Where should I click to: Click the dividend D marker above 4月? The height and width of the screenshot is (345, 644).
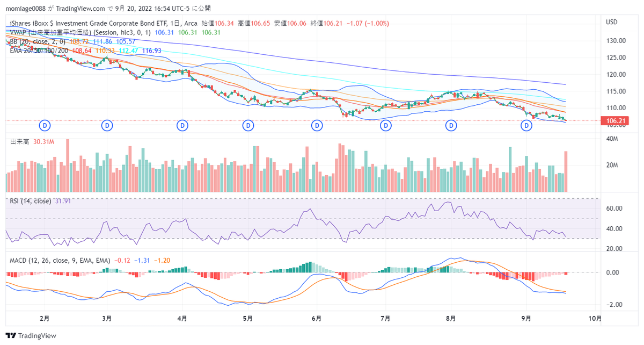[183, 125]
